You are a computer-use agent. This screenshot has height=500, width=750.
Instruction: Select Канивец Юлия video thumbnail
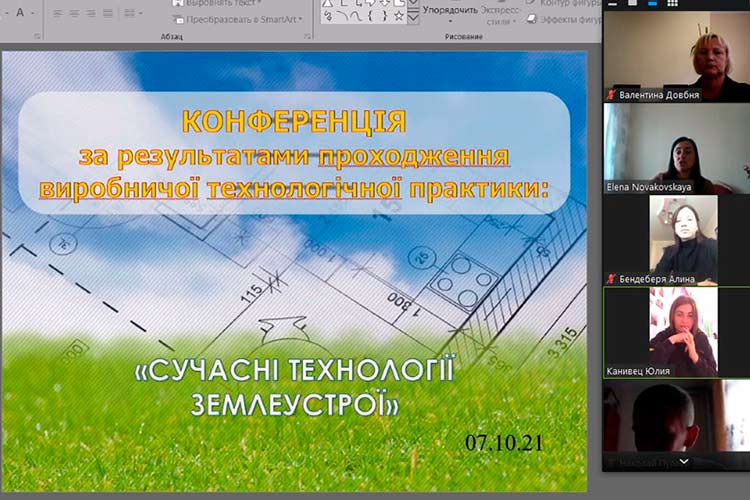click(676, 333)
